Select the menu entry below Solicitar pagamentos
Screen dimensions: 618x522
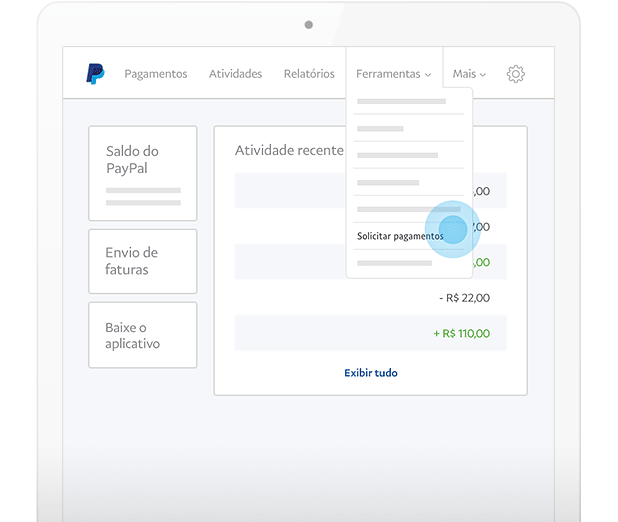395,263
